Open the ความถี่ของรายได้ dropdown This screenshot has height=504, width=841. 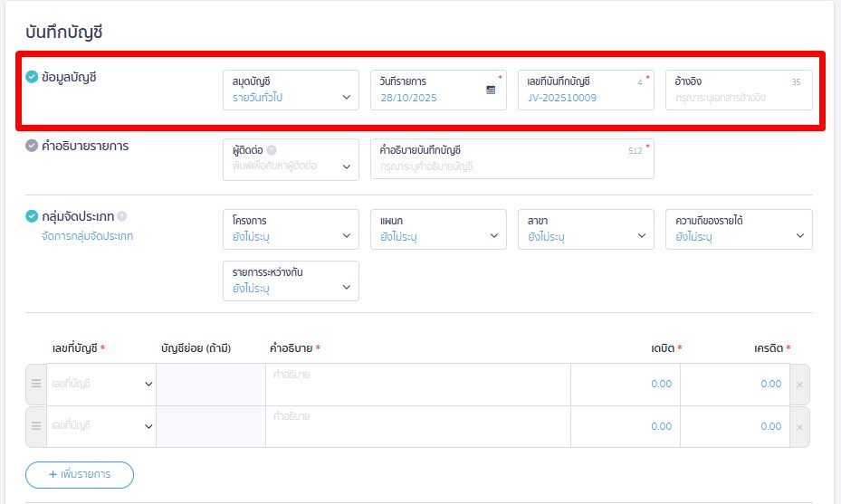[x=739, y=230]
